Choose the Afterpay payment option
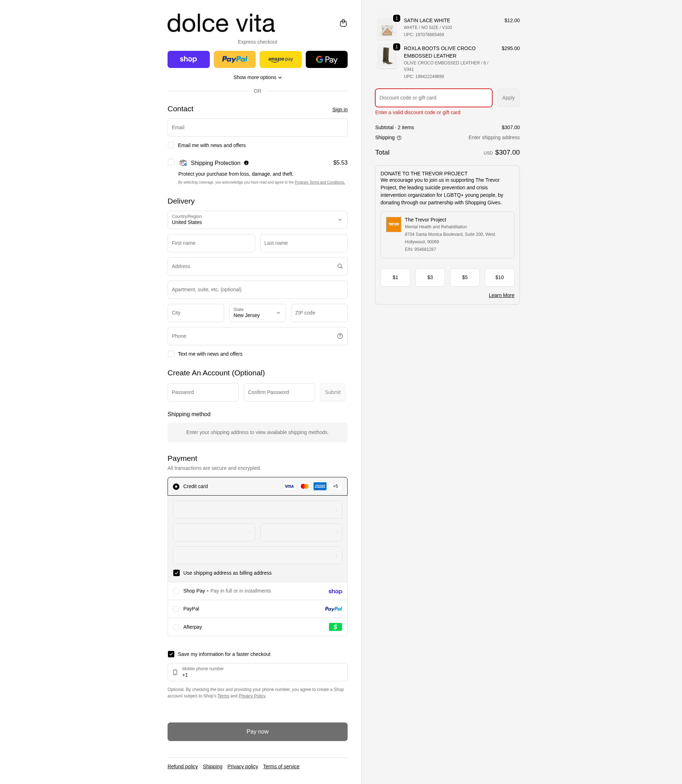 click(257, 627)
